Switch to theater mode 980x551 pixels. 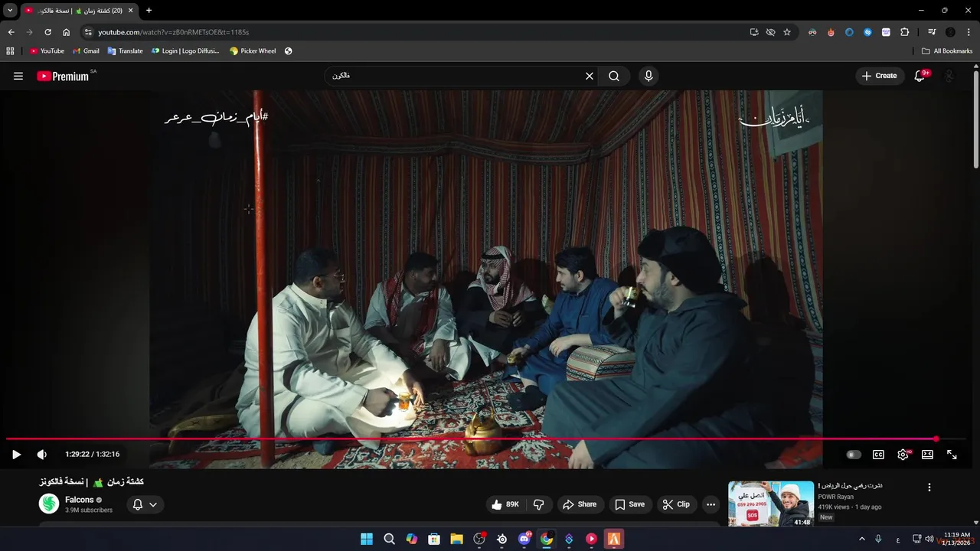click(x=927, y=454)
